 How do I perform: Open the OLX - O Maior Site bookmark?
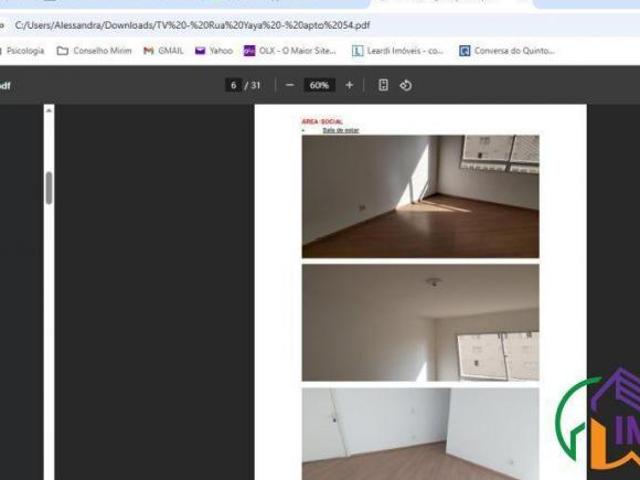click(290, 51)
